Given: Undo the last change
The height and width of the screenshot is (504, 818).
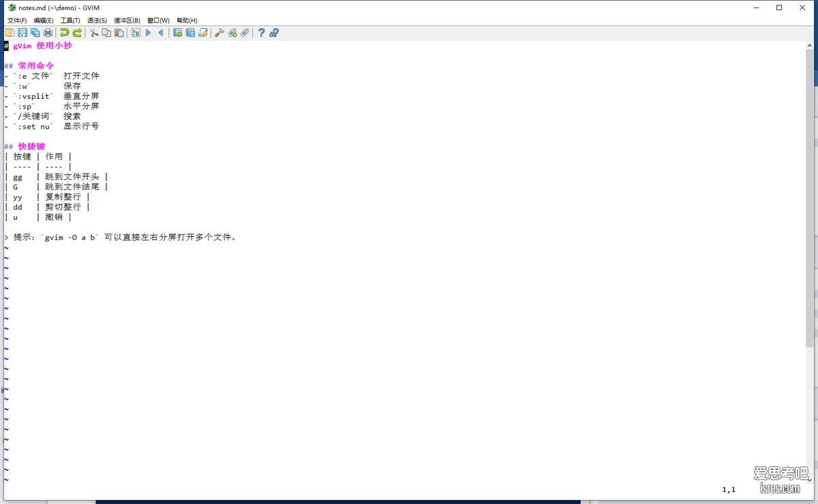Looking at the screenshot, I should [x=64, y=33].
